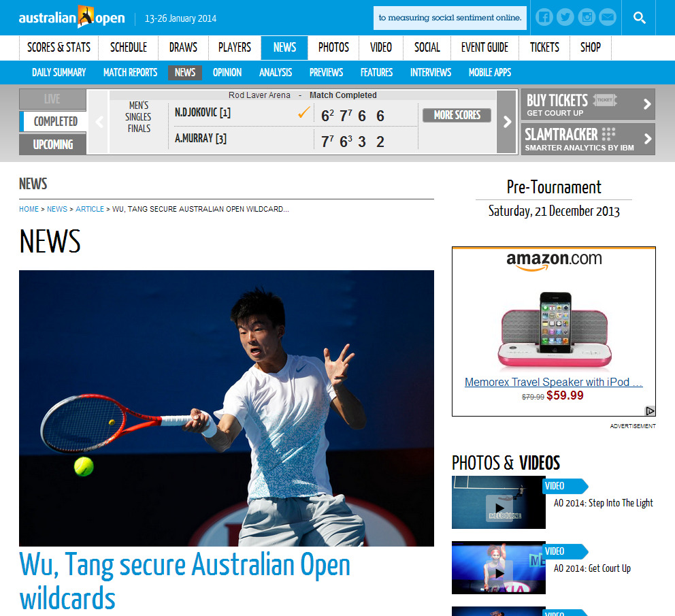Screen dimensions: 675x616
Task: Click the tennis player article photo
Action: (227, 408)
